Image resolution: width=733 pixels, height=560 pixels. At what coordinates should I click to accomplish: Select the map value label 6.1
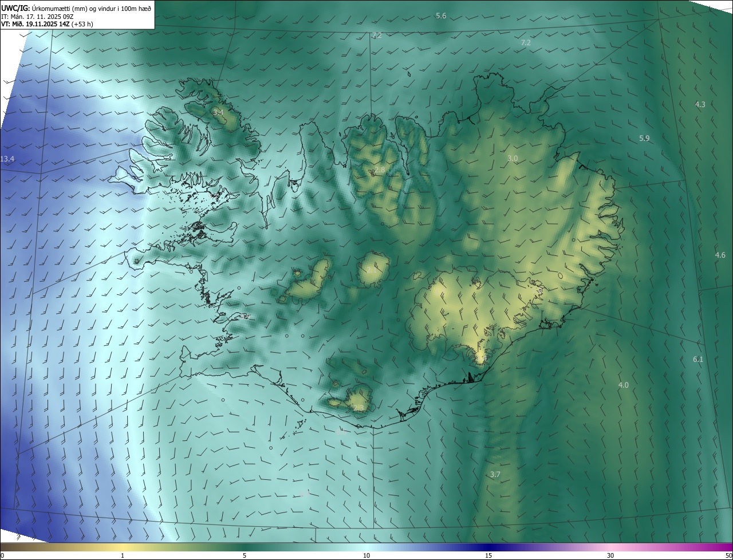(x=698, y=359)
